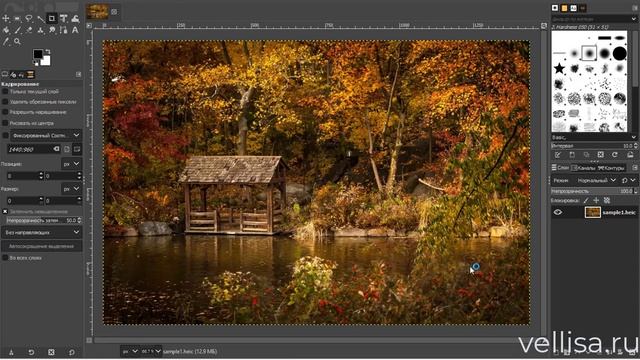
Task: Duplicate the selected brush
Action: click(586, 155)
